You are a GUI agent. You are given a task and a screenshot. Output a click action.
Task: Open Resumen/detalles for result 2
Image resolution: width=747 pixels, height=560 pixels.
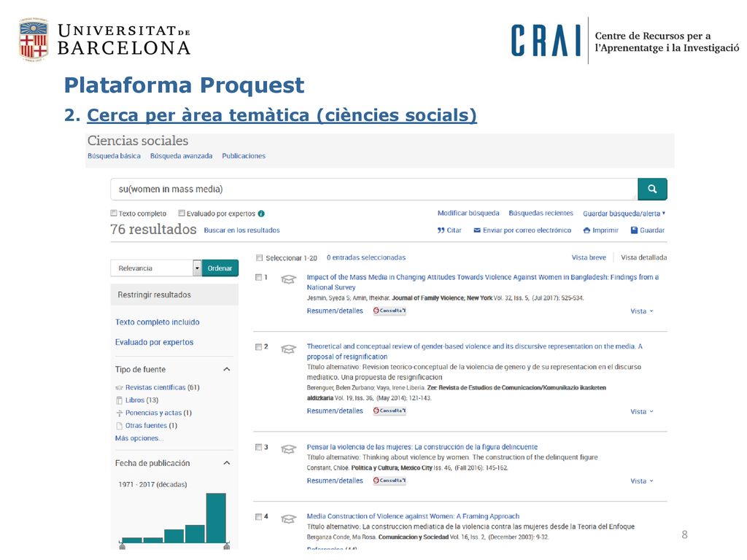tap(335, 411)
